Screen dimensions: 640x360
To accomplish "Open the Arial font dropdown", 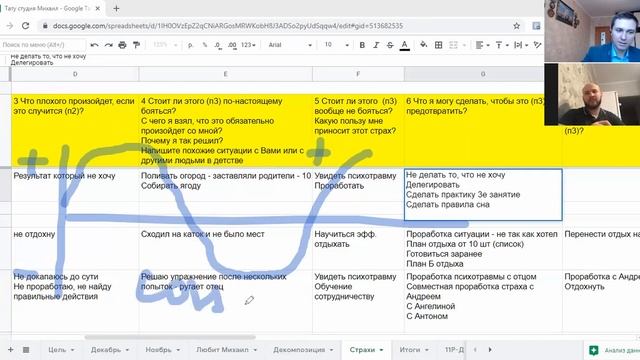I will [x=290, y=45].
